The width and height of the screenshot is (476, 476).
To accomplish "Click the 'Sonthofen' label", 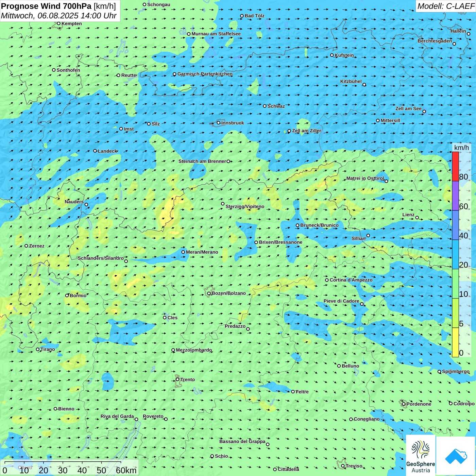I will (68, 70).
